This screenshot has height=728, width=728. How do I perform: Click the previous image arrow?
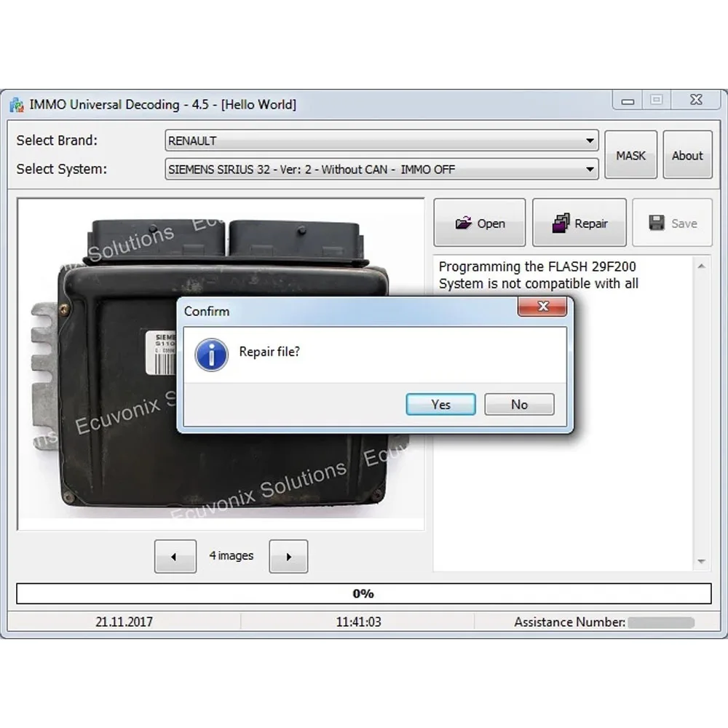[x=175, y=555]
